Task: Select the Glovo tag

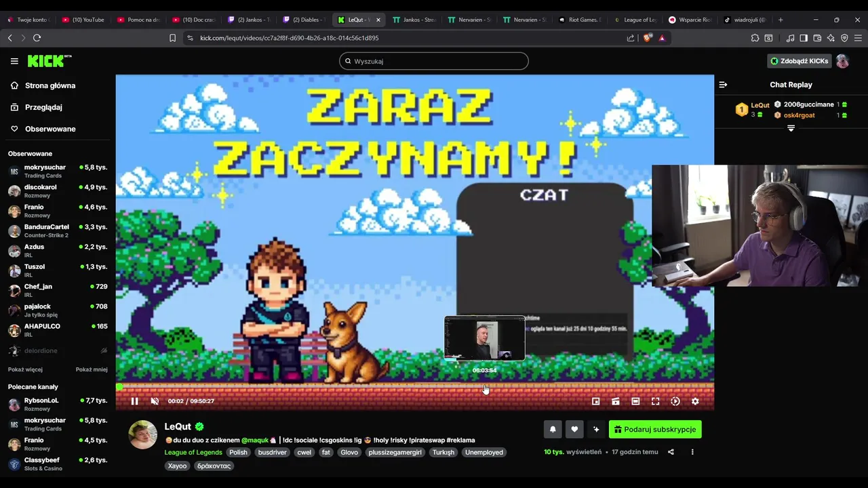Action: pos(349,452)
